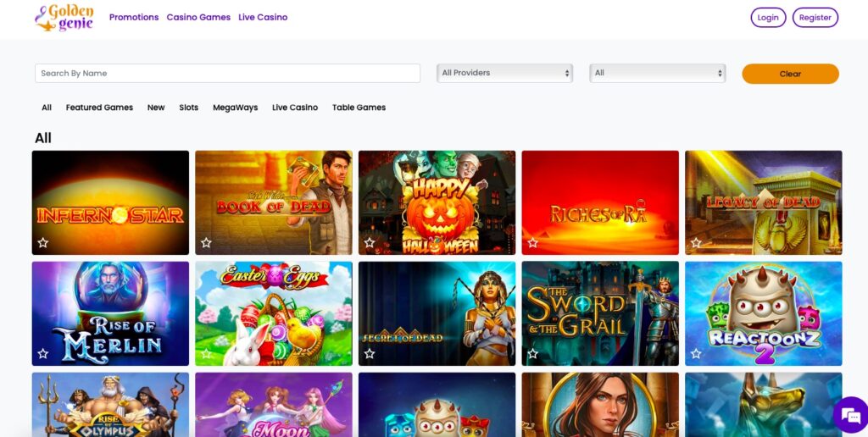Open the Rise of Olympus game thumbnail
The height and width of the screenshot is (437, 868).
110,404
